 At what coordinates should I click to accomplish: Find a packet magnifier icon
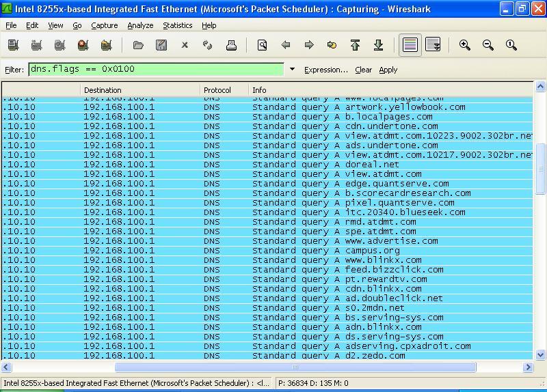(x=263, y=45)
